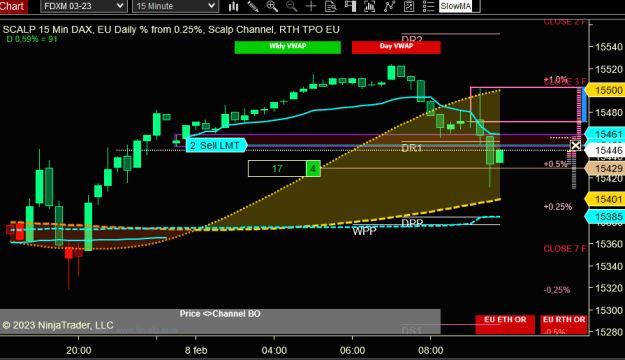Select the Chart tab
Screen dimensions: 625x360
point(13,6)
